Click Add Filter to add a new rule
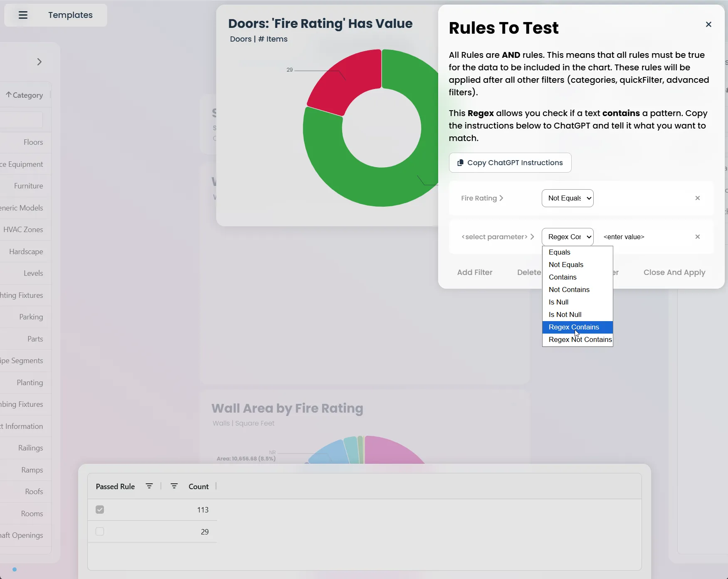This screenshot has width=728, height=579. [x=474, y=272]
